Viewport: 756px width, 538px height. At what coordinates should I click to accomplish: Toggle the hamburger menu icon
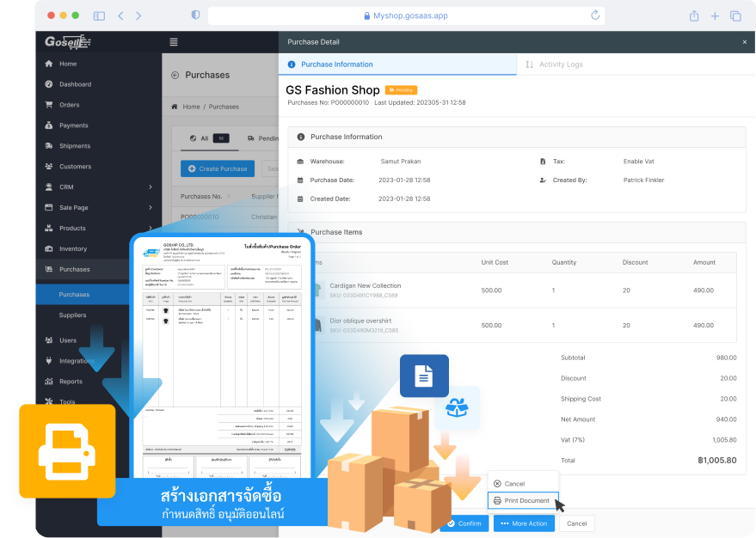tap(174, 42)
